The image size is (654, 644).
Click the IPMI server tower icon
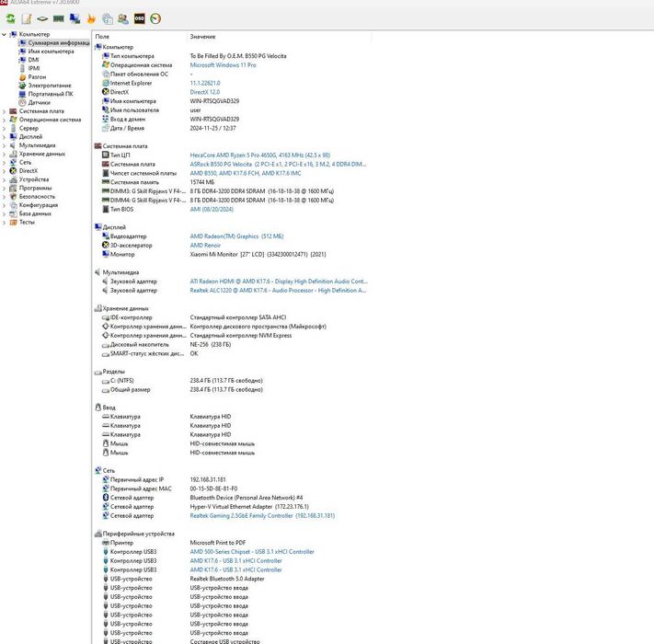pos(22,68)
